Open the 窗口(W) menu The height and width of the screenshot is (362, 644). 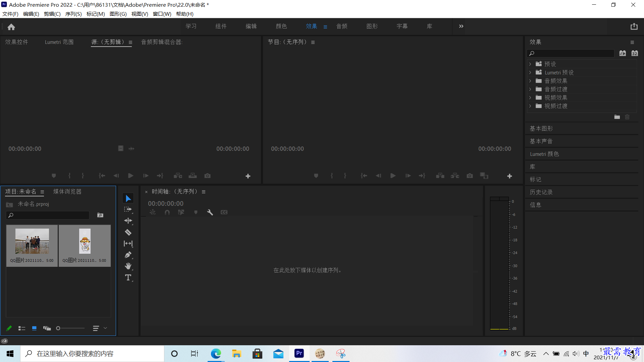pos(162,14)
